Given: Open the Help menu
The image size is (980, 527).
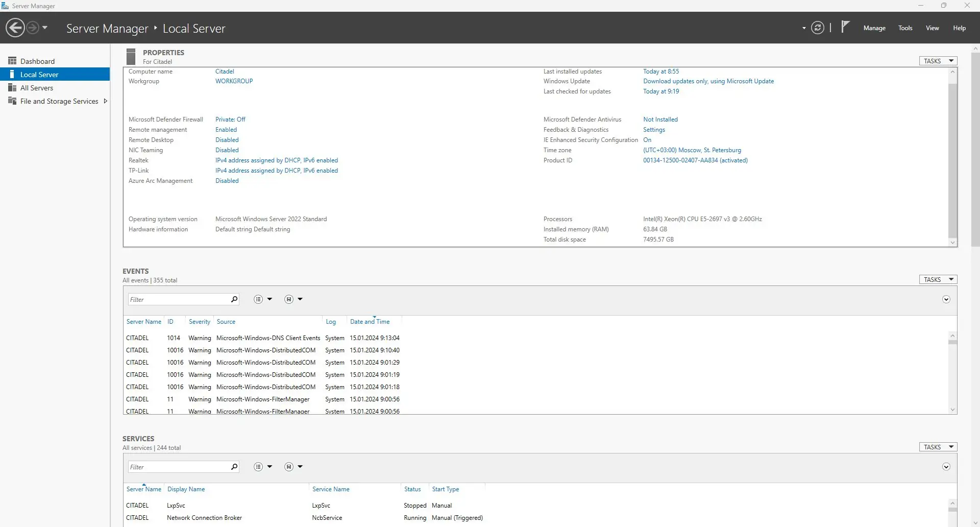Looking at the screenshot, I should [x=959, y=28].
